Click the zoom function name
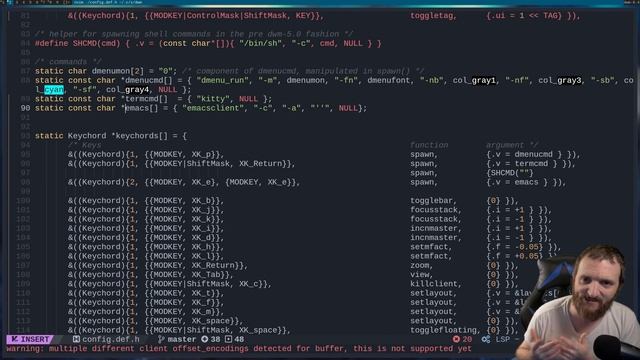640x360 pixels. click(420, 265)
